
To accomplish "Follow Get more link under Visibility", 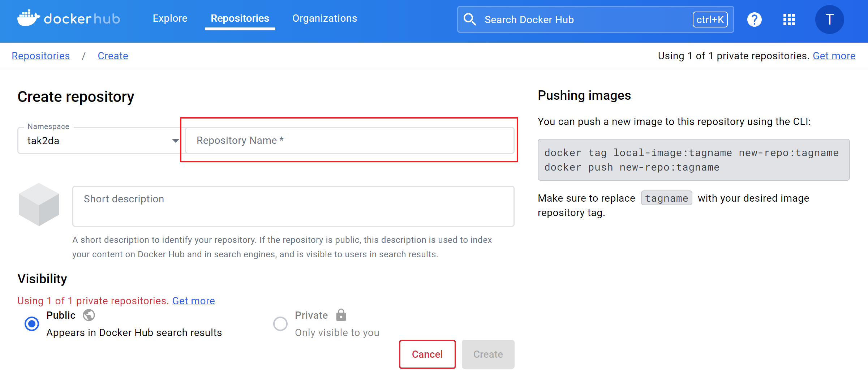I will pos(193,301).
